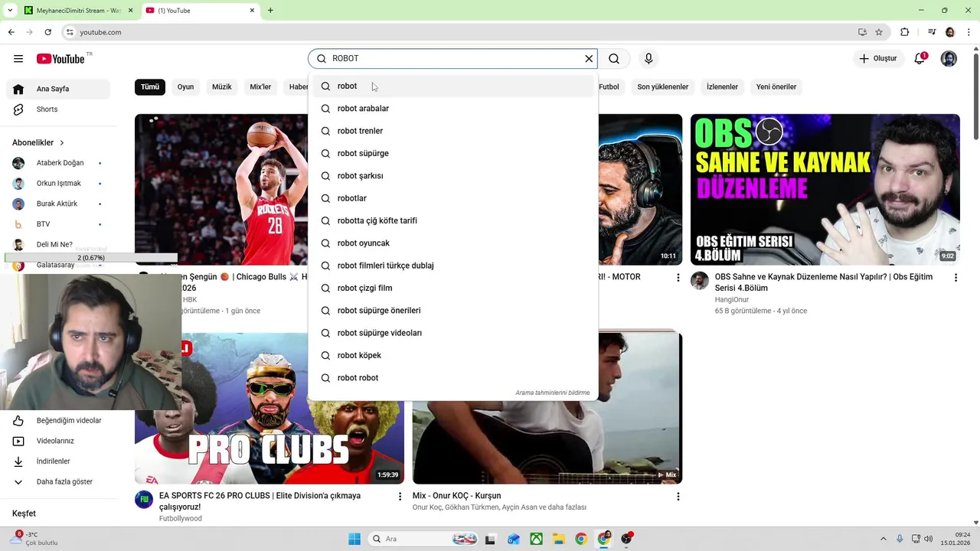This screenshot has width=980, height=551.
Task: Choose 'robot robot' suggestion
Action: [452, 378]
